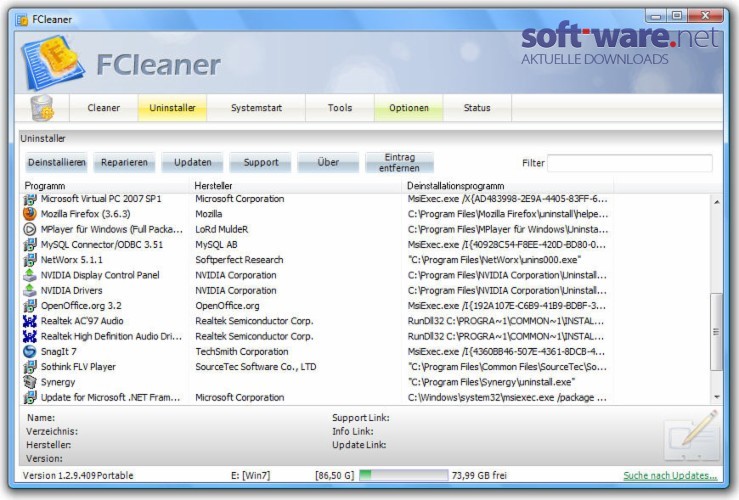Viewport: 739px width, 500px height.
Task: Click the Deinstallieren button
Action: [x=57, y=163]
